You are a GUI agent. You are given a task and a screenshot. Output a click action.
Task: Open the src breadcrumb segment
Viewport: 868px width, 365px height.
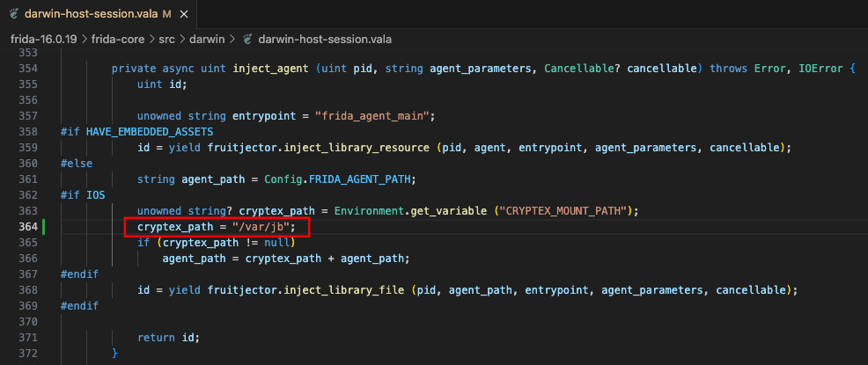click(x=167, y=40)
